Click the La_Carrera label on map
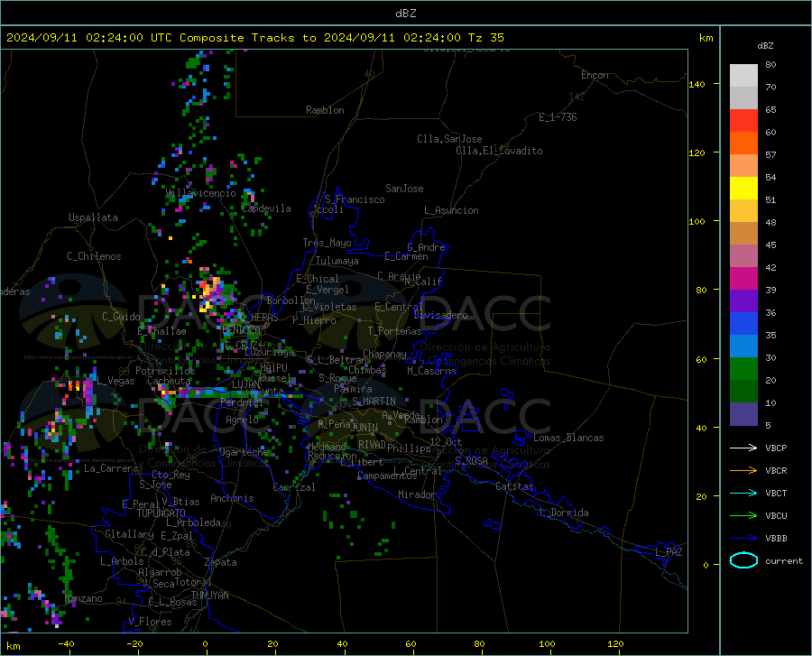 (x=111, y=468)
